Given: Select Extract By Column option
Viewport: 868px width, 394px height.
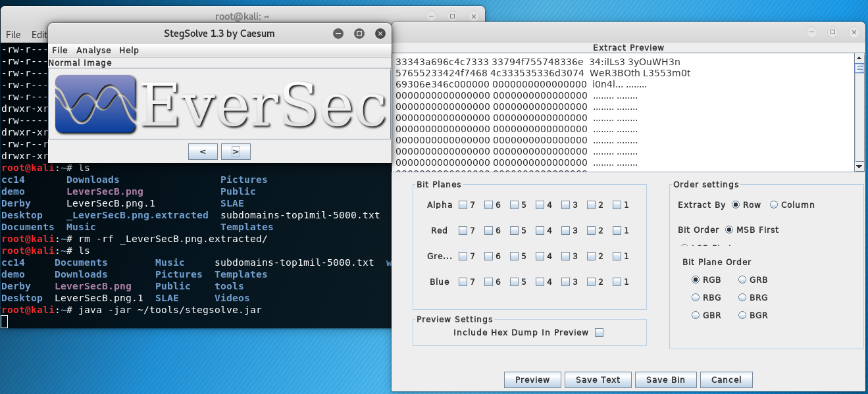Looking at the screenshot, I should (774, 205).
